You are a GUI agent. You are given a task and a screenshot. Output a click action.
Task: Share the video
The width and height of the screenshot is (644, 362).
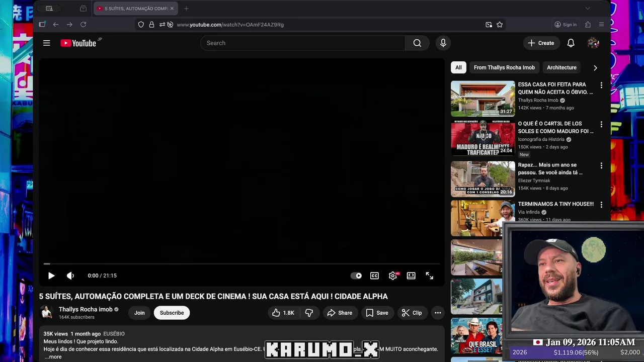(x=340, y=313)
